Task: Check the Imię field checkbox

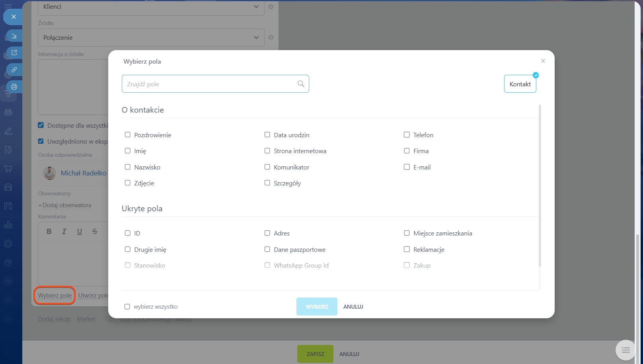Action: point(128,151)
